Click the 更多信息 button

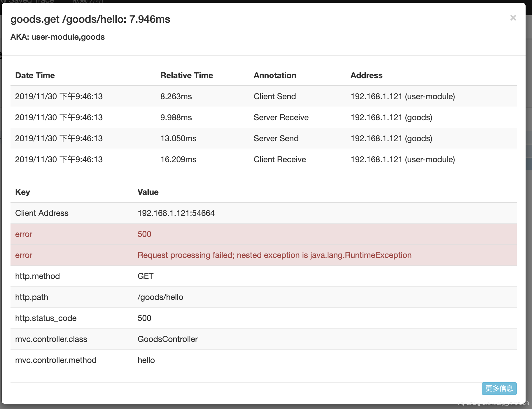click(x=499, y=388)
